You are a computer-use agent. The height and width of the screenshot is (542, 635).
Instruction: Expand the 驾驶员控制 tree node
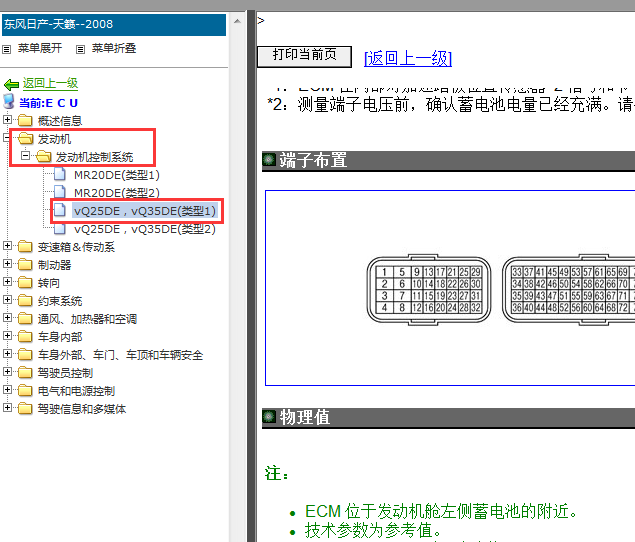(x=7, y=371)
